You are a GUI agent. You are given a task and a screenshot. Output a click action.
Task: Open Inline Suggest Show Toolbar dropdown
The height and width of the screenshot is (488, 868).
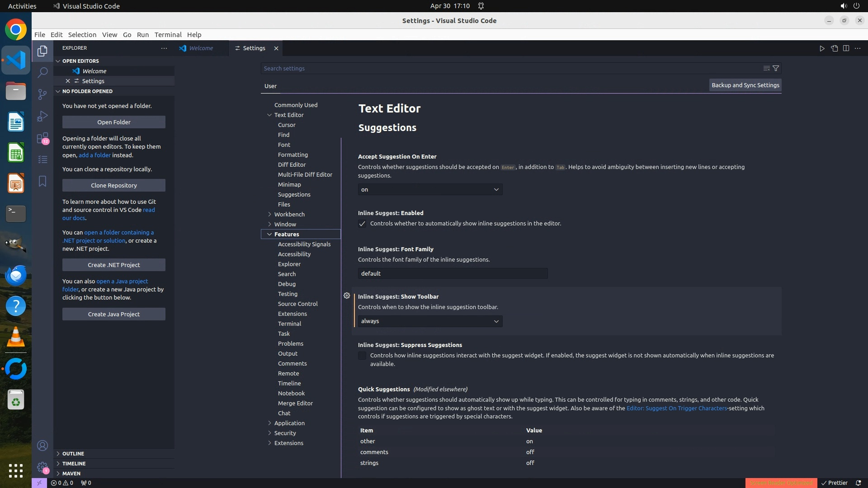pos(430,321)
